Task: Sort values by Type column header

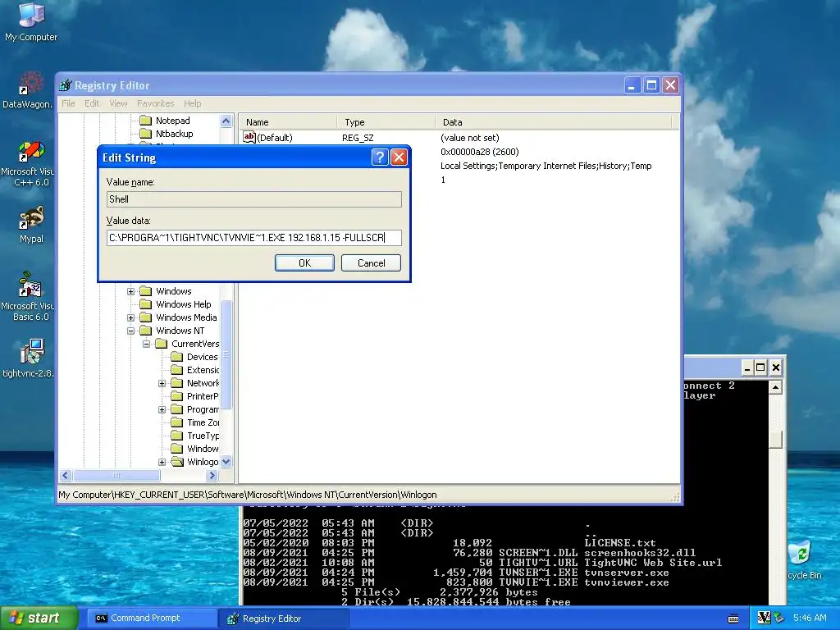Action: pos(386,122)
